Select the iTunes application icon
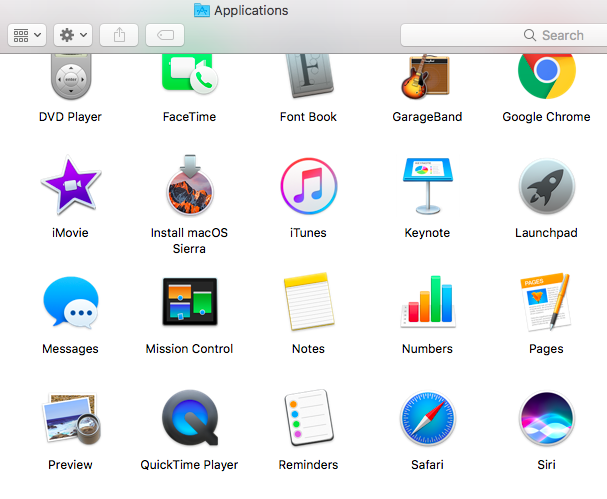The width and height of the screenshot is (607, 499). click(x=308, y=189)
